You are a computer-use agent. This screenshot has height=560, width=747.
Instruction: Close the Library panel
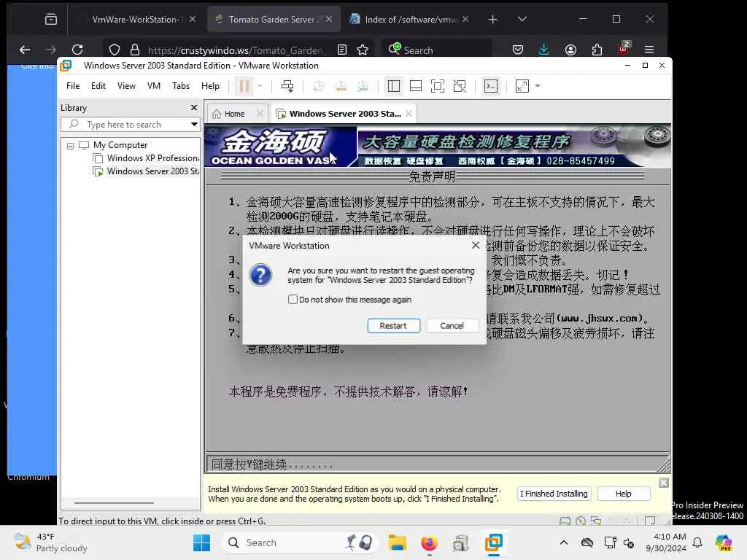pos(194,108)
